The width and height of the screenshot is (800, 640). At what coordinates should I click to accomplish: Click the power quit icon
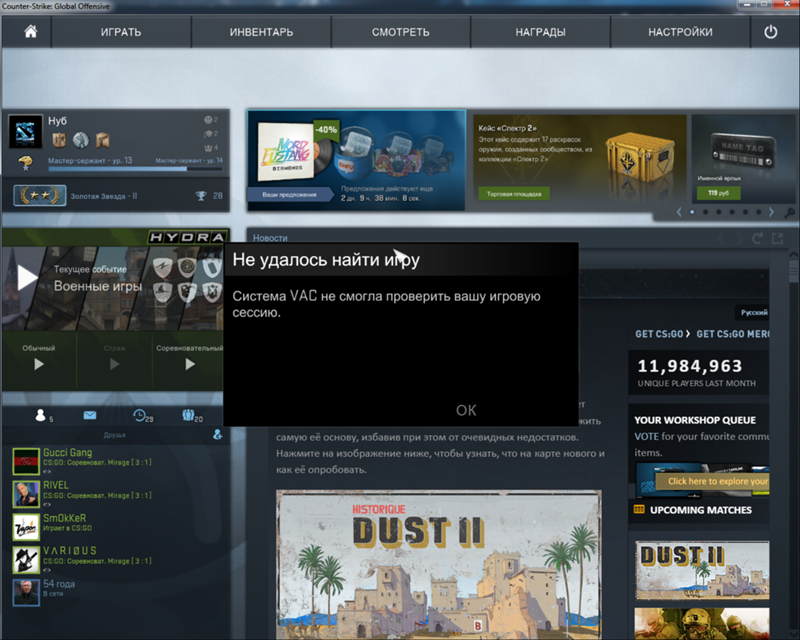pyautogui.click(x=770, y=32)
